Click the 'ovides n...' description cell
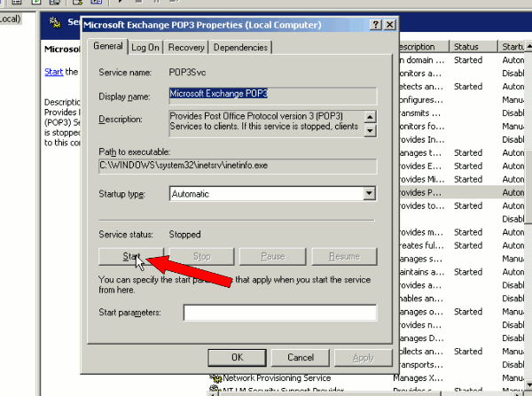The width and height of the screenshot is (532, 396). tap(420, 325)
